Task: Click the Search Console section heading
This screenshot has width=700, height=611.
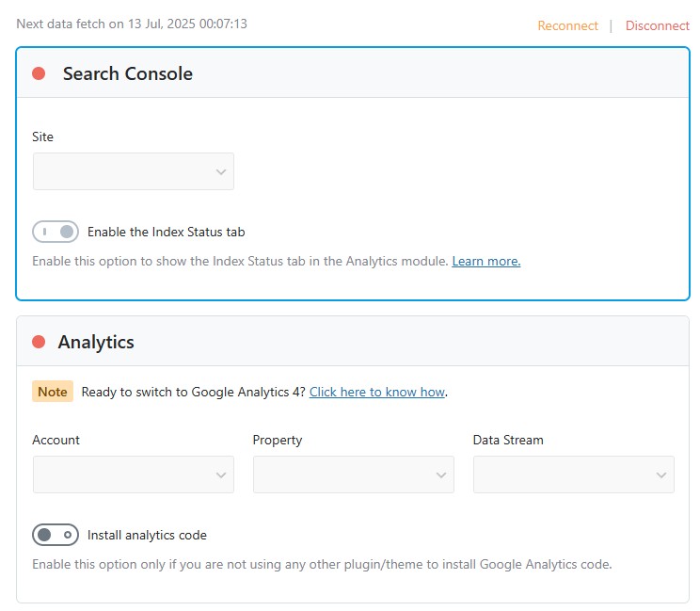Action: click(127, 73)
